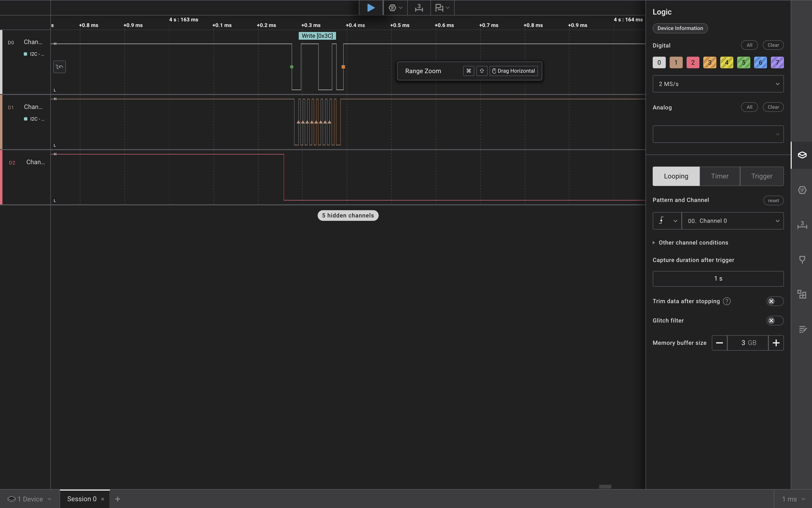Switch capture mode to Timer
The height and width of the screenshot is (508, 812).
[720, 176]
